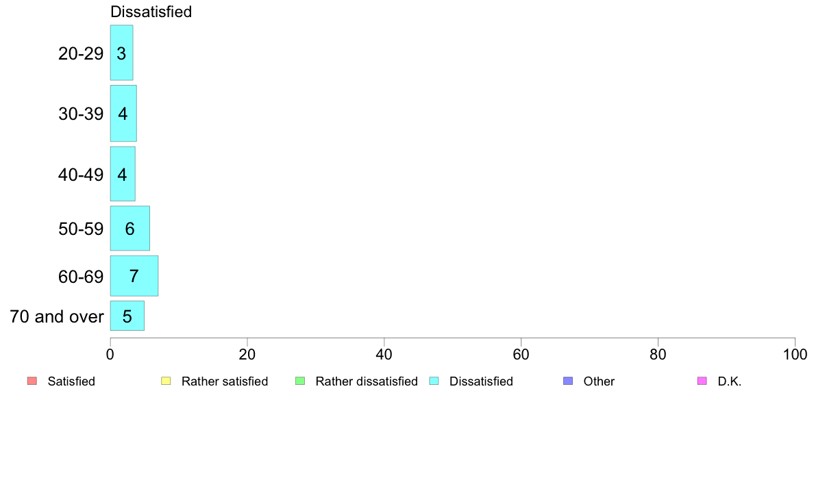The height and width of the screenshot is (504, 814).
Task: Click the yellow Rather satisfied legend swatch
Action: (x=166, y=381)
